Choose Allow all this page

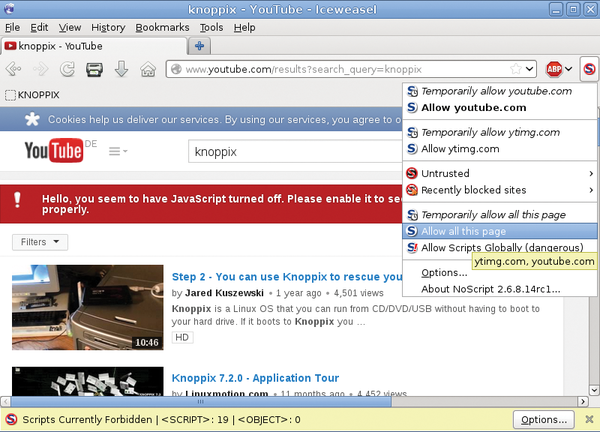click(500, 231)
